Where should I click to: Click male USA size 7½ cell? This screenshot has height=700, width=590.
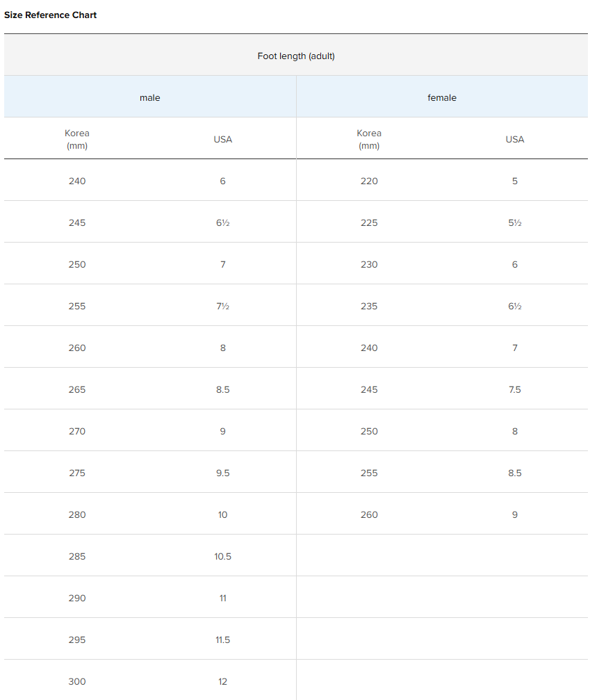(x=222, y=306)
